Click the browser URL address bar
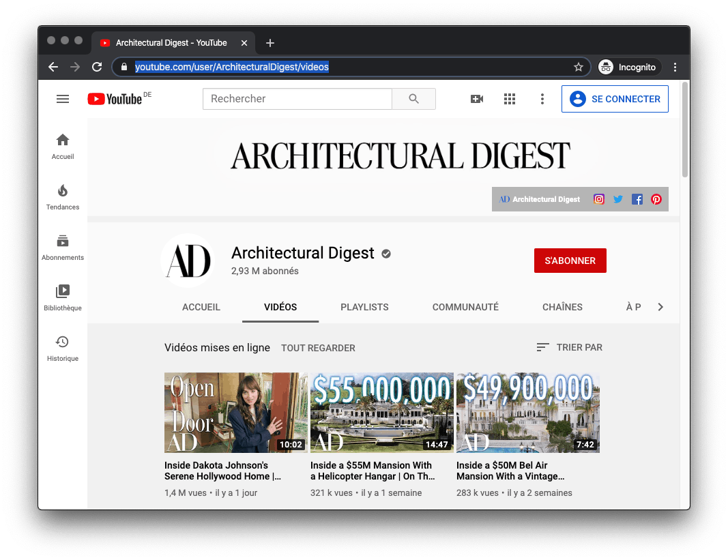 tap(351, 67)
